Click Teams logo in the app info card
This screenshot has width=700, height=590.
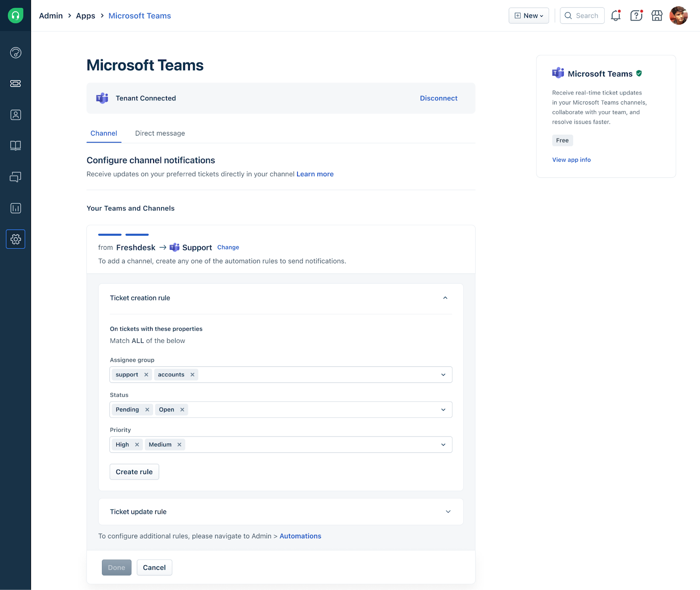558,73
